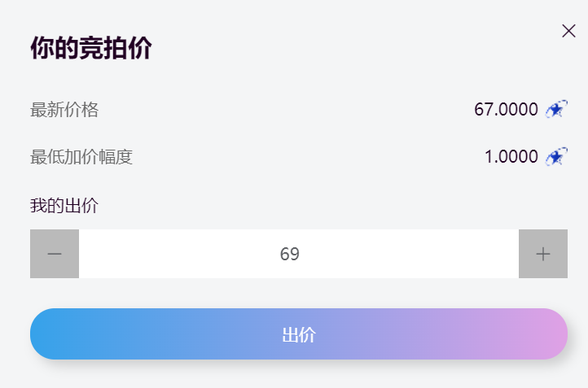The height and width of the screenshot is (388, 588).
Task: Click currency symbol in 最低加价幅度 row
Action: 556,156
